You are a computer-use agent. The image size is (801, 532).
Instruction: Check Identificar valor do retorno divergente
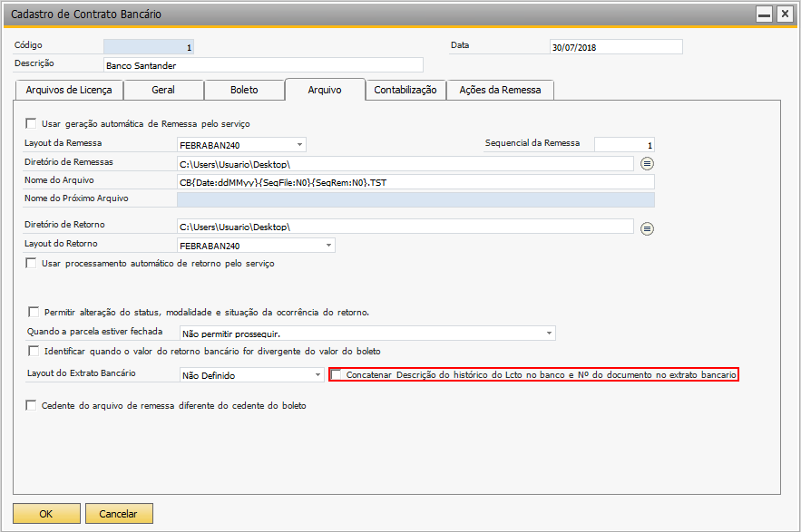pos(34,351)
